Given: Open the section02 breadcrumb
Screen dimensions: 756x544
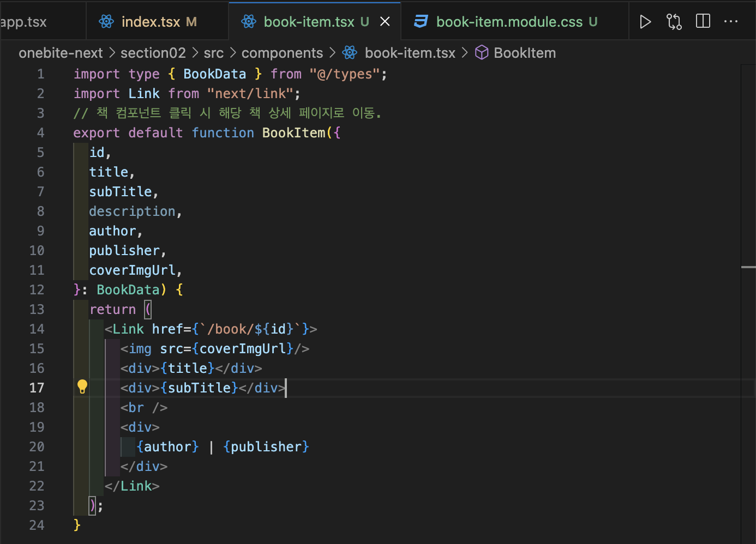Looking at the screenshot, I should (x=153, y=53).
